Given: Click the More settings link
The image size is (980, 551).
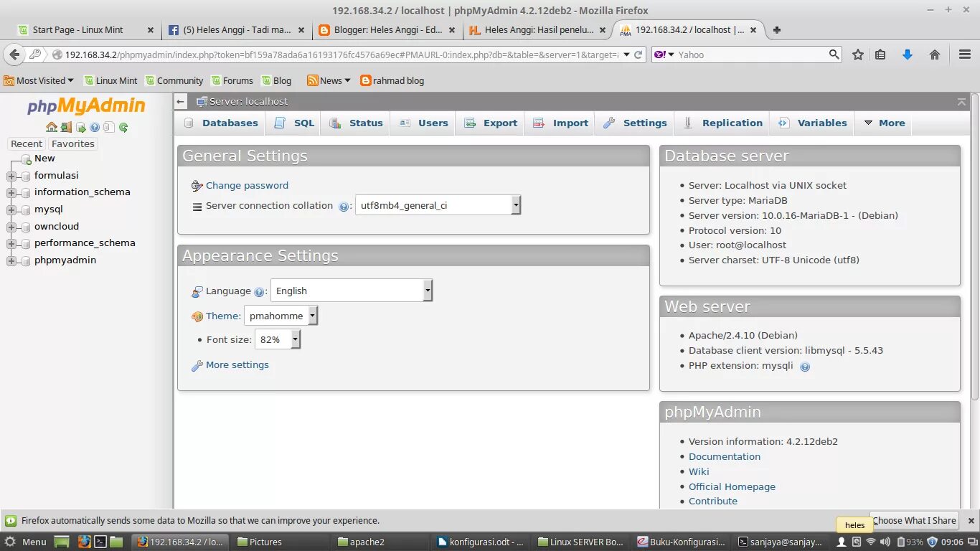Looking at the screenshot, I should coord(237,364).
